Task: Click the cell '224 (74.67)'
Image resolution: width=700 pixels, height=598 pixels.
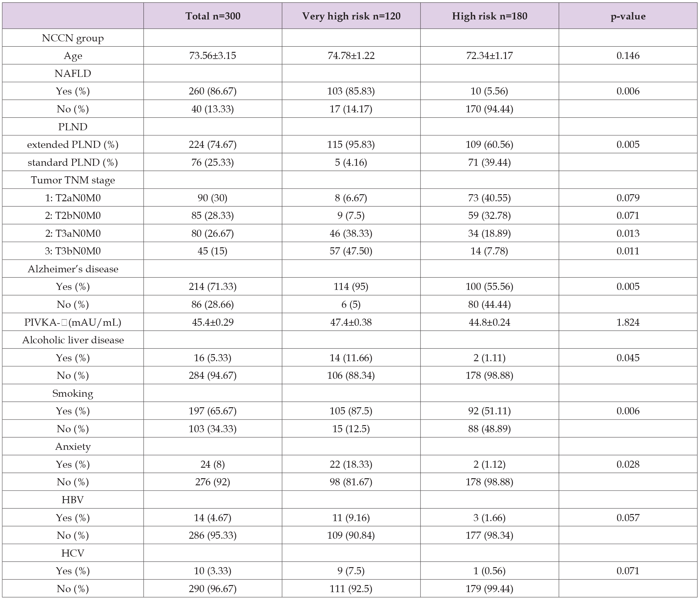Action: point(213,144)
